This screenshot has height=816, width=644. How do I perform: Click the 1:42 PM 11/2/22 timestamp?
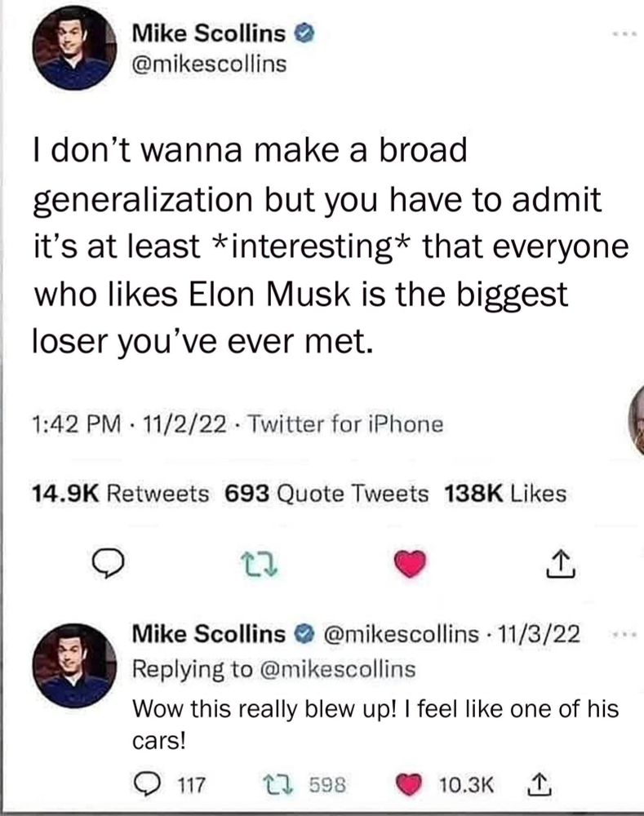pyautogui.click(x=126, y=424)
